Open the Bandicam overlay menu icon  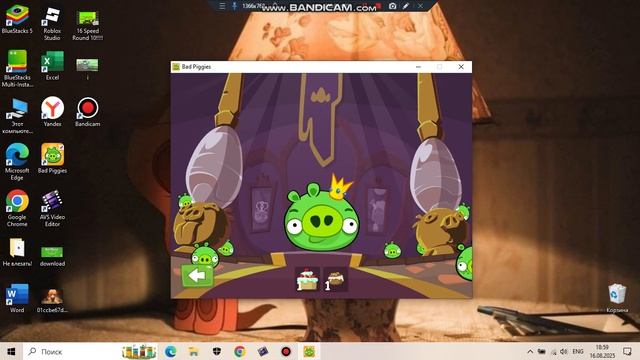[x=222, y=6]
